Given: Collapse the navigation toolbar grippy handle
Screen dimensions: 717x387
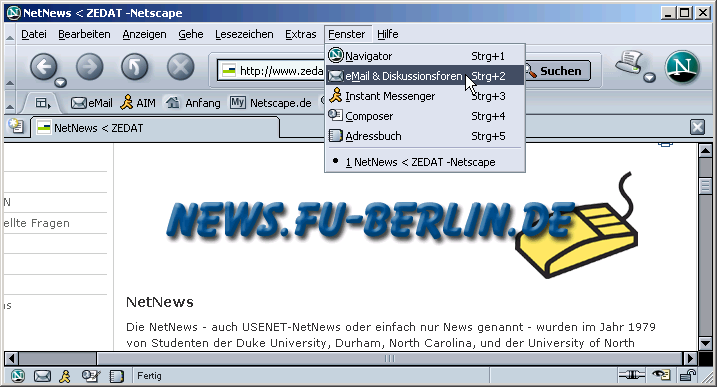Looking at the screenshot, I should (x=10, y=67).
